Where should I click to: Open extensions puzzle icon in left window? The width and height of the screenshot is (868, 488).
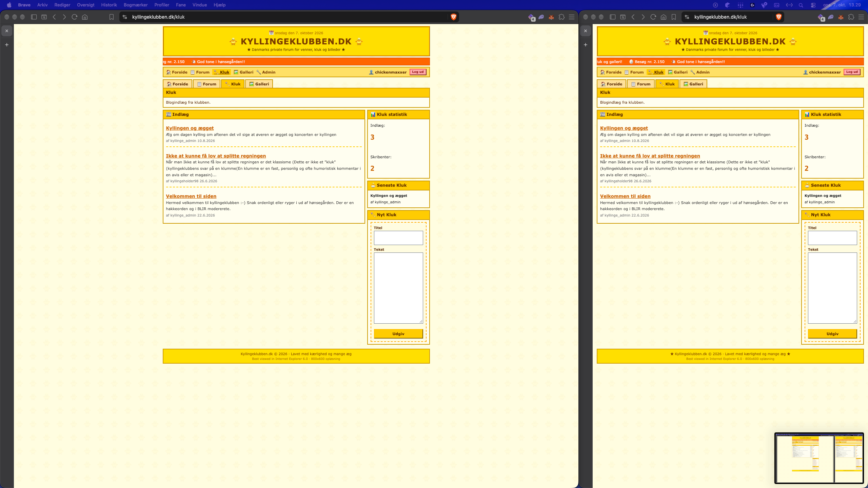561,17
